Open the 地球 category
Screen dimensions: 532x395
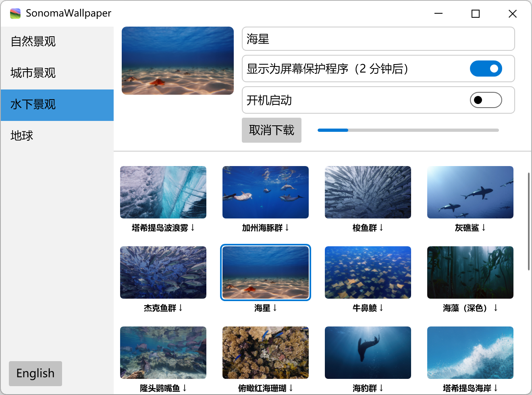click(x=57, y=136)
